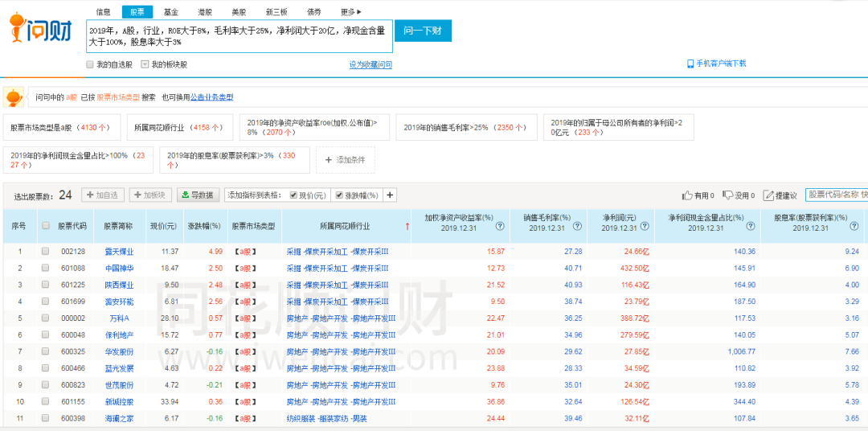Toggle the 涨跌幅(%) indicator checkbox
This screenshot has height=431, width=868.
[x=339, y=195]
